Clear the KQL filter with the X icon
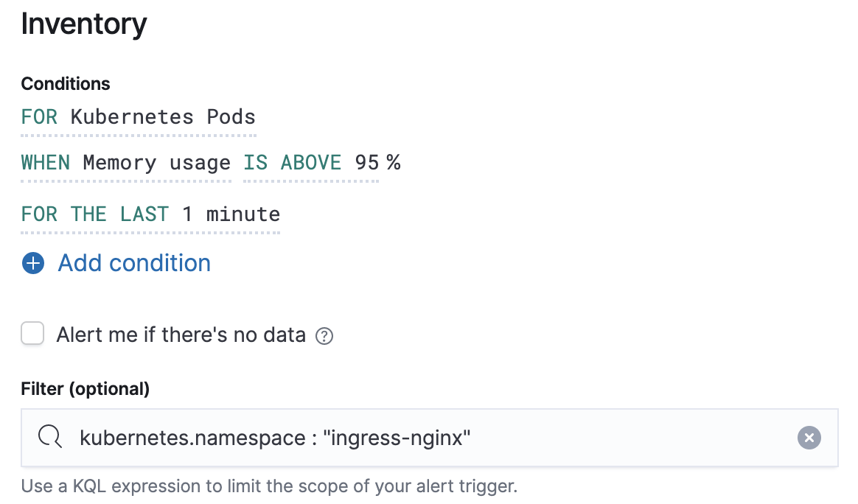The width and height of the screenshot is (858, 504). coord(809,438)
